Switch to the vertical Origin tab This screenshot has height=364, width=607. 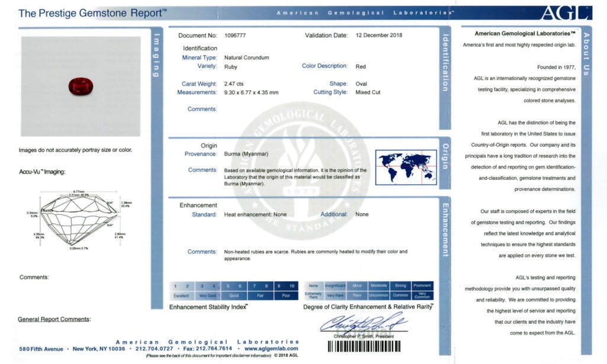coord(445,156)
